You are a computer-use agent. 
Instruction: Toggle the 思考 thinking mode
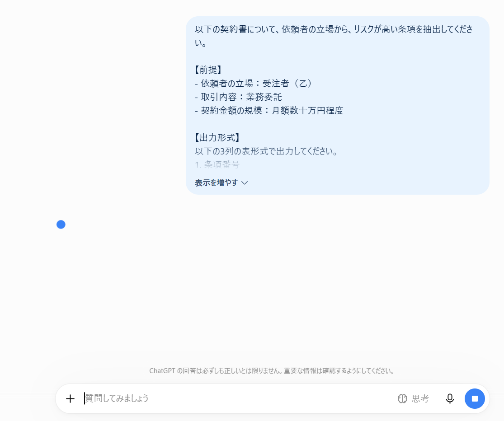pos(413,398)
